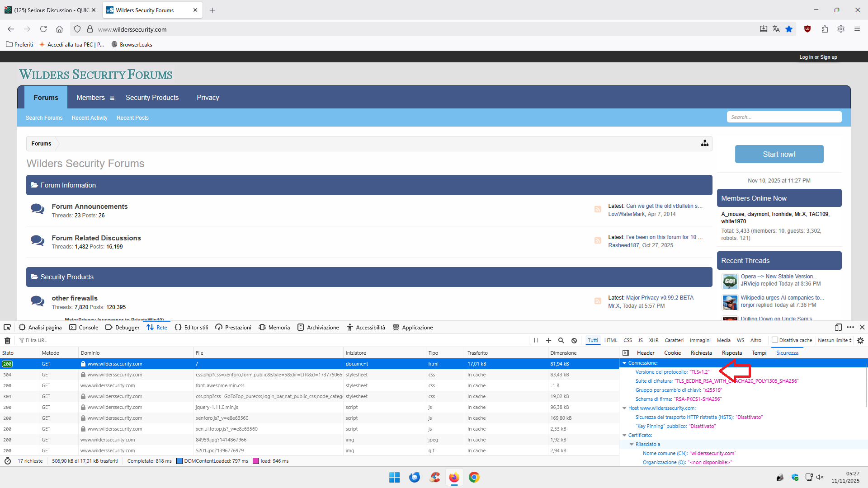
Task: Collapse the request details pane
Action: (x=626, y=353)
